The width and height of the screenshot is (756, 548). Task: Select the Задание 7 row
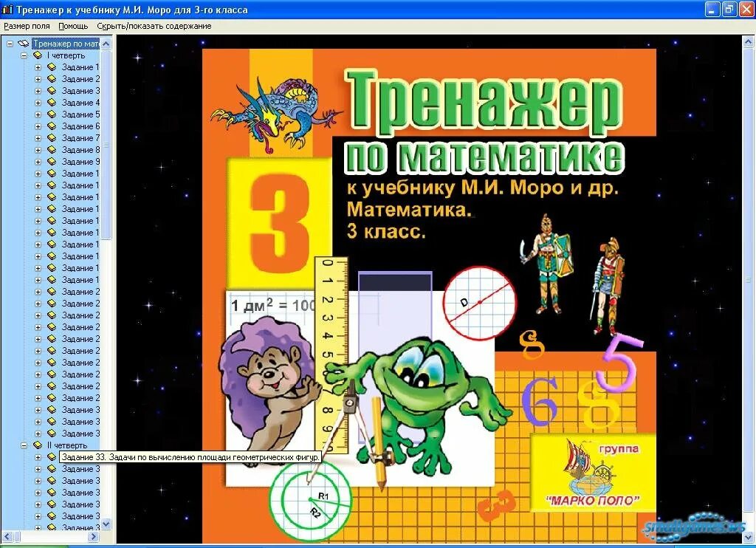click(80, 138)
